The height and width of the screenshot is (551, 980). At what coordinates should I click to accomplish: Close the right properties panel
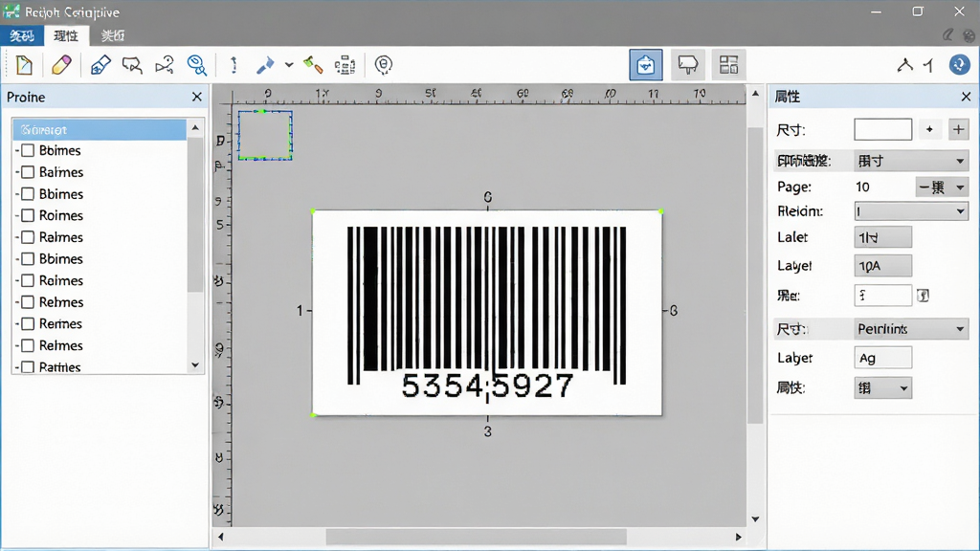coord(967,97)
